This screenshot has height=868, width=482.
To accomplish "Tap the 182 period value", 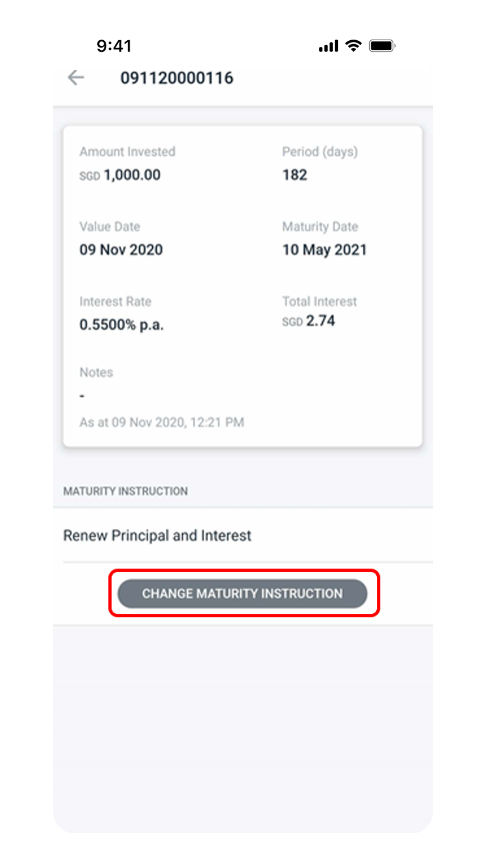I will [x=295, y=175].
